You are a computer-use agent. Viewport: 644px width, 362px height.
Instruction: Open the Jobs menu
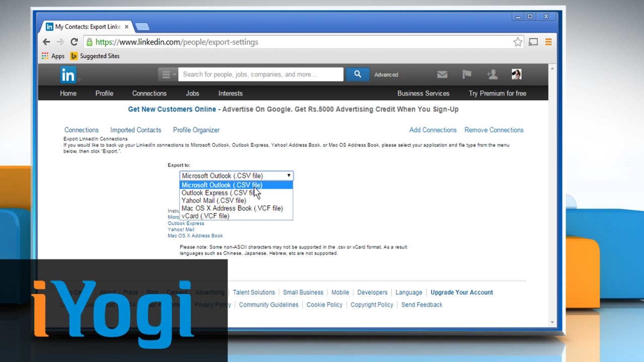click(x=192, y=94)
